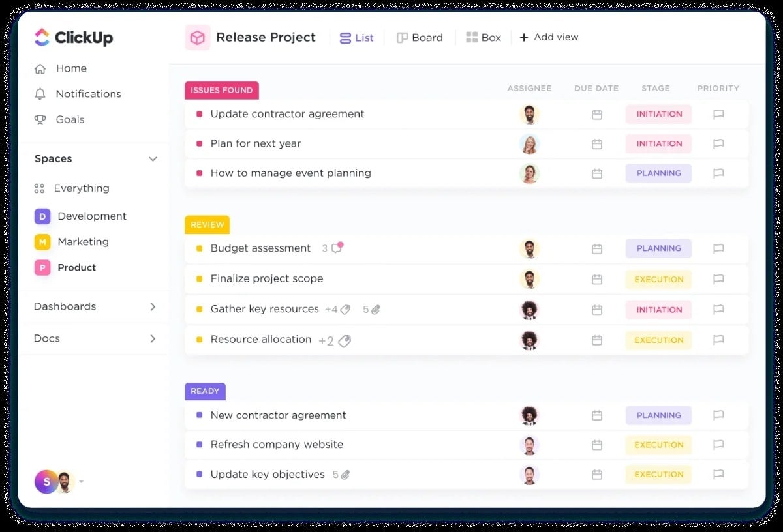Open the user avatar menu arrow
The width and height of the screenshot is (783, 532).
[x=82, y=482]
